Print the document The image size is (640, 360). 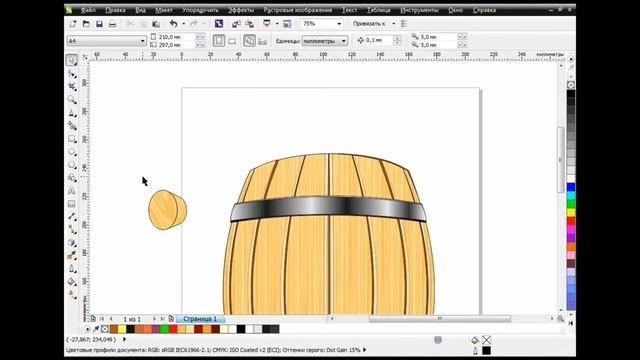pos(112,24)
